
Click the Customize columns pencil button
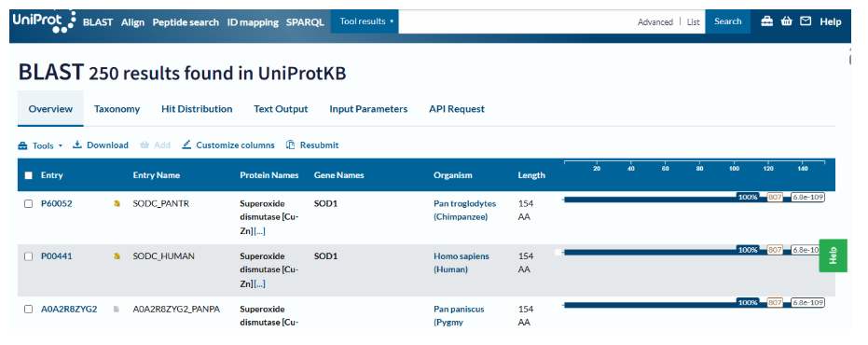tap(228, 145)
